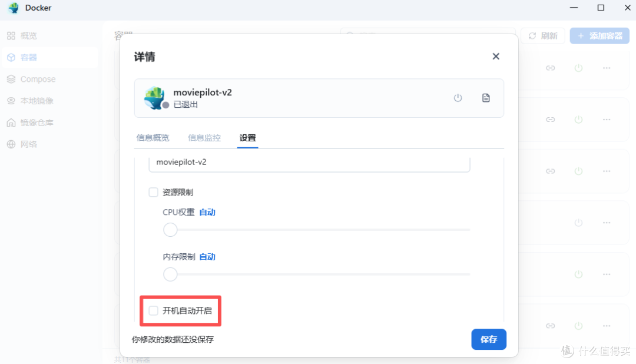The image size is (636, 364).
Task: Click the power icon for moviepilot-v2
Action: [458, 98]
